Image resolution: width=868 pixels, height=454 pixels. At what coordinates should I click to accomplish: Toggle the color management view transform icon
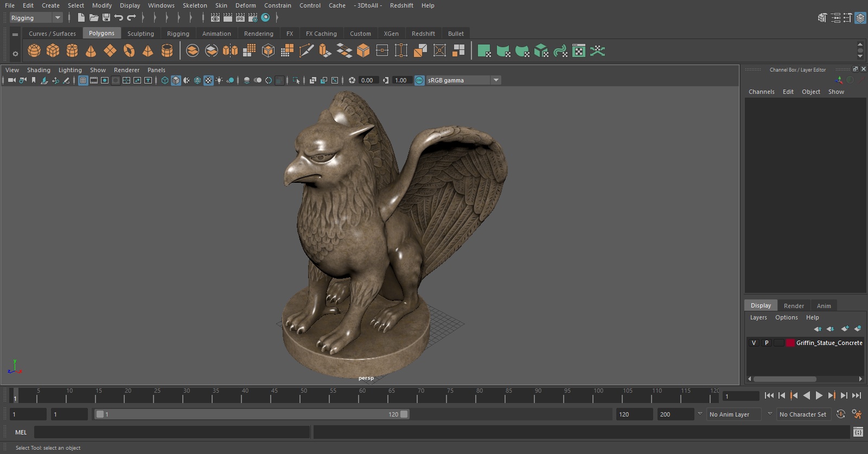coord(419,80)
